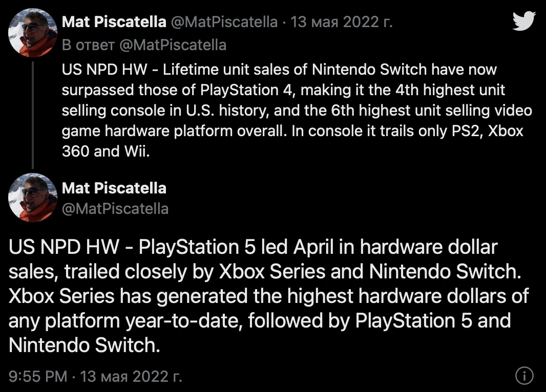The width and height of the screenshot is (546, 392).
Task: Open the PlayStation 5 led April tweet text
Action: click(268, 296)
